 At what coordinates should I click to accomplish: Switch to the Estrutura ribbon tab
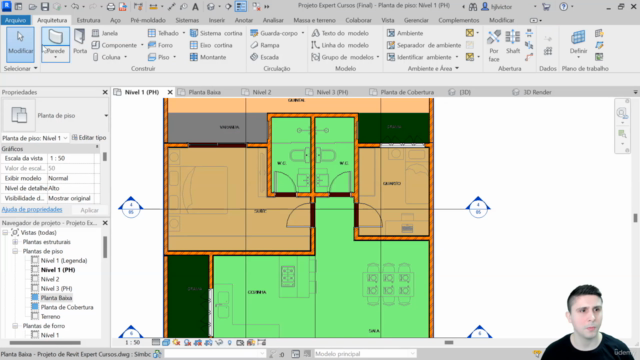88,20
